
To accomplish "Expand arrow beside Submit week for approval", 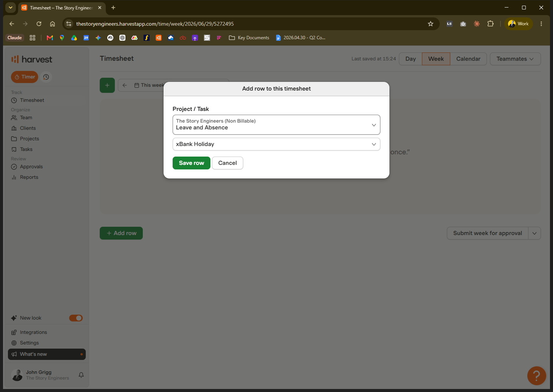I will [x=534, y=233].
